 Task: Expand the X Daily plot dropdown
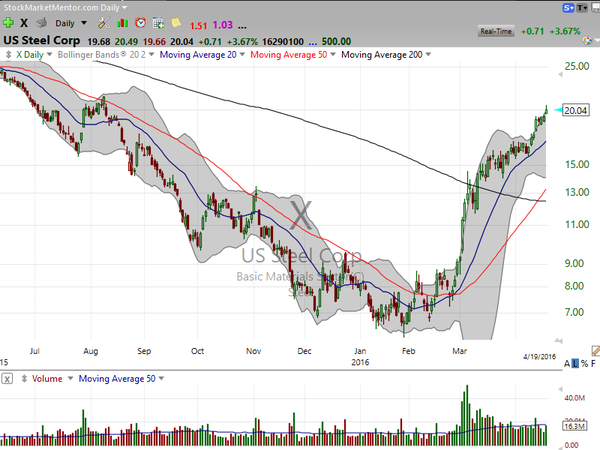[x=49, y=55]
